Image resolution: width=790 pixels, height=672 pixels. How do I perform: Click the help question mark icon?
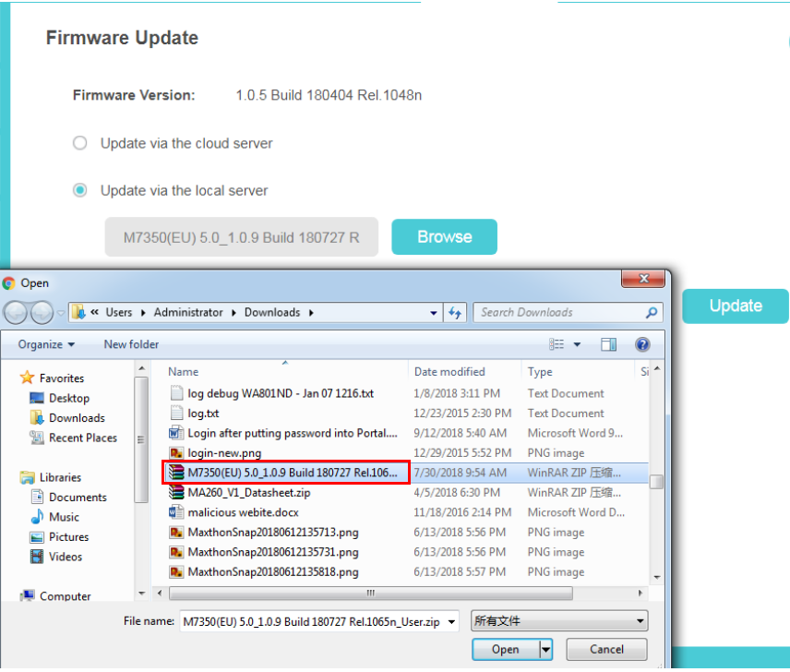click(x=642, y=344)
